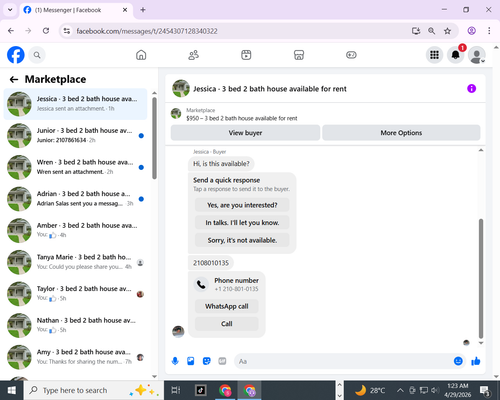Bookmark this page star

[447, 31]
